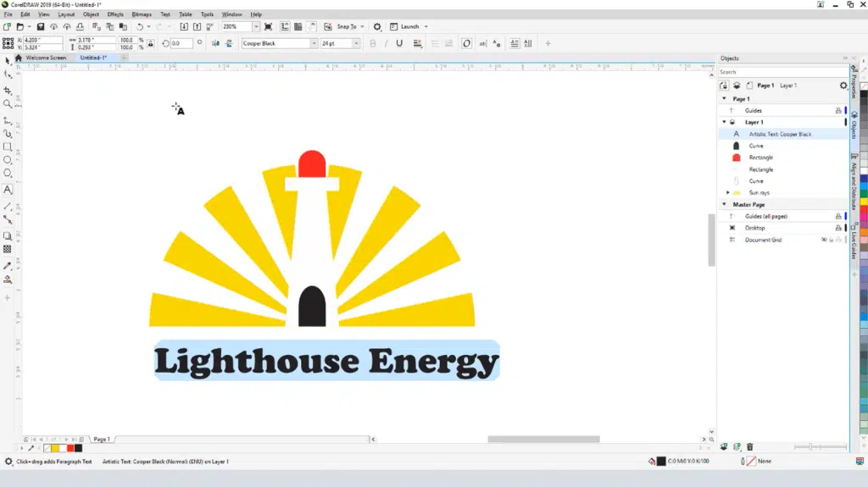Toggle Italic formatting
Viewport: 868px width, 487px height.
[386, 43]
